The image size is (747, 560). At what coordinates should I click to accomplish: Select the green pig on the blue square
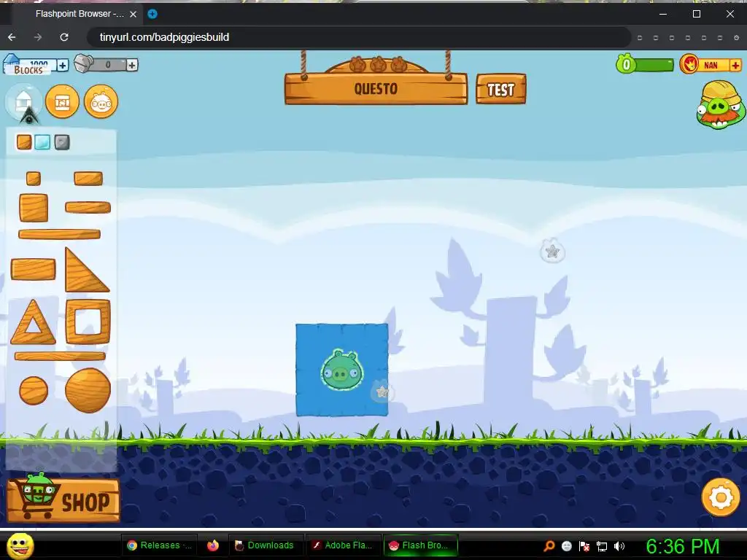point(341,370)
